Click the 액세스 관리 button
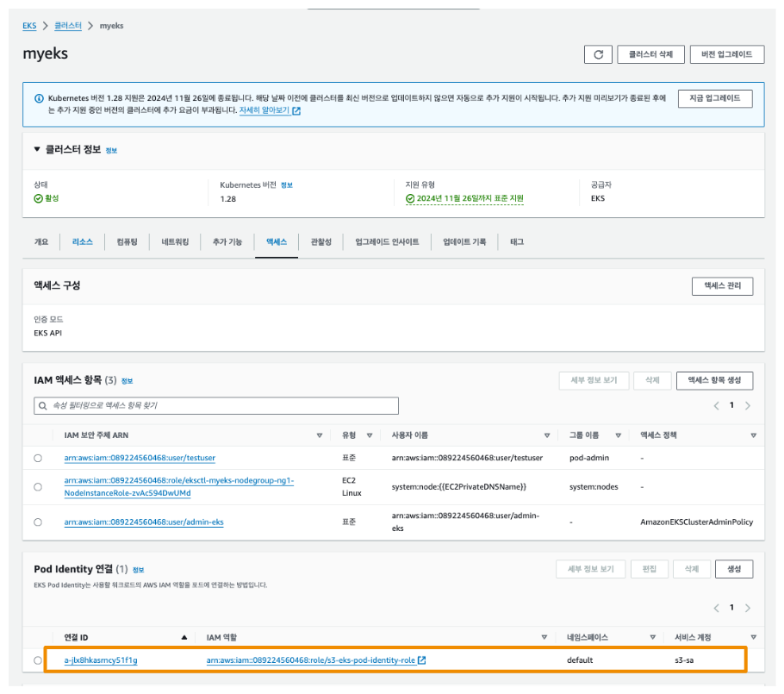Viewport: 784px width, 694px height. coord(722,285)
